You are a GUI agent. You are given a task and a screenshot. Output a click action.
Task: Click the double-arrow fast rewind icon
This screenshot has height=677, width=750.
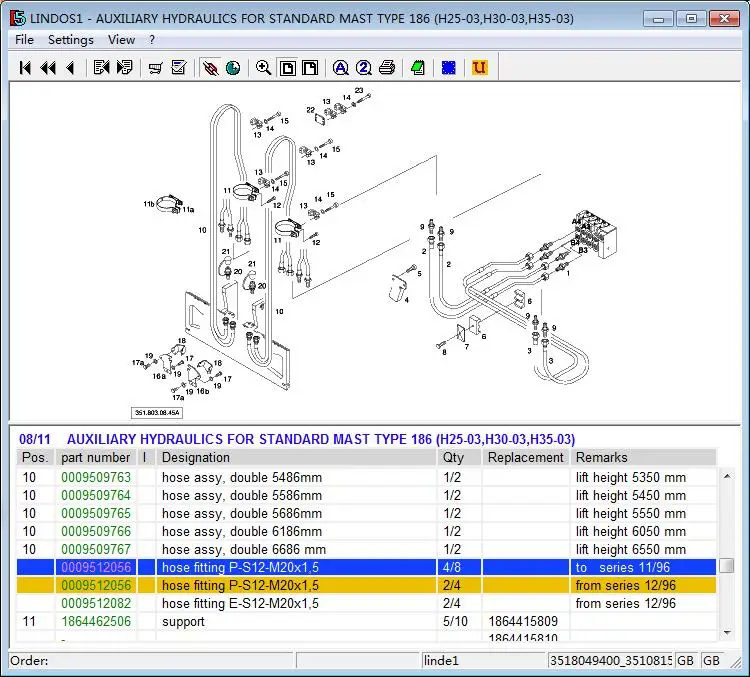click(48, 68)
